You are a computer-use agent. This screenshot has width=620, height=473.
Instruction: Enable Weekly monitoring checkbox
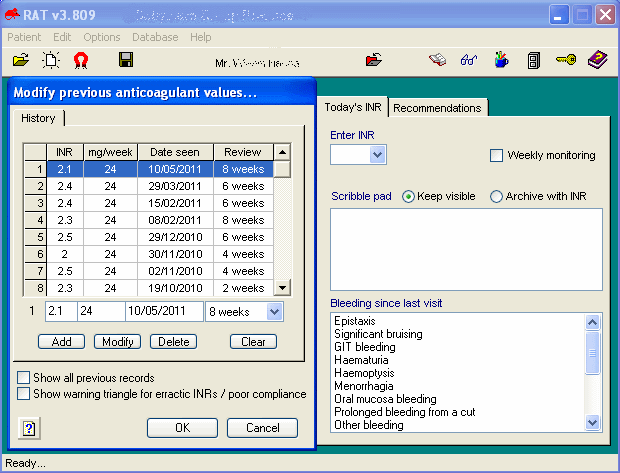point(496,155)
